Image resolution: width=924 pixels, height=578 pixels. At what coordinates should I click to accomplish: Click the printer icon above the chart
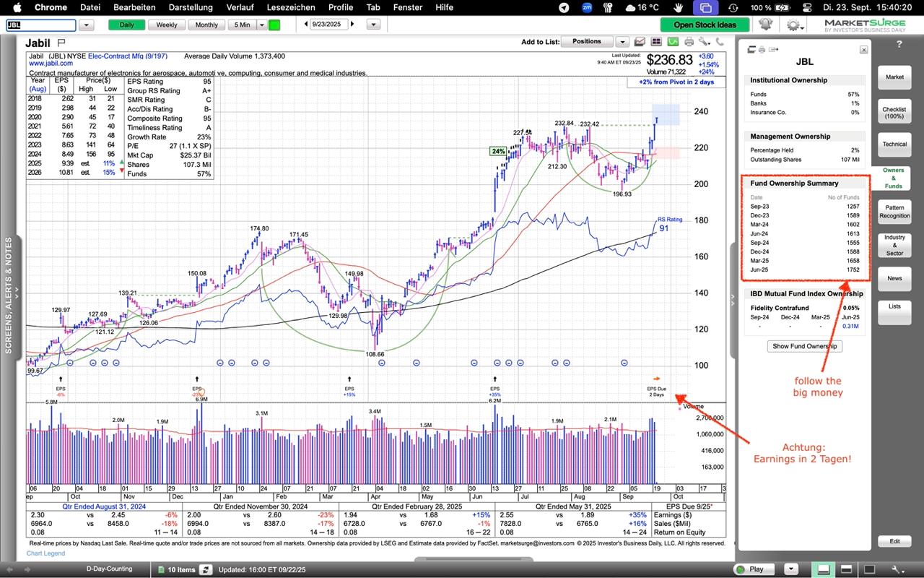[689, 42]
